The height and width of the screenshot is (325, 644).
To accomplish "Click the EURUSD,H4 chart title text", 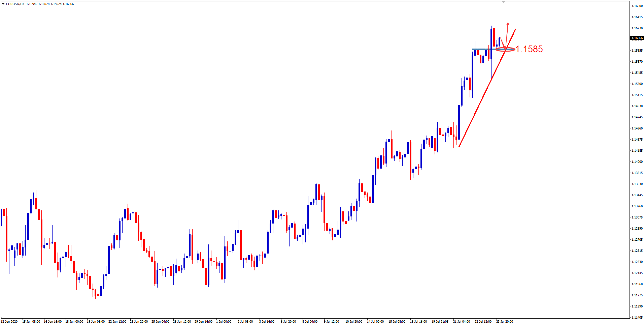I will [15, 4].
